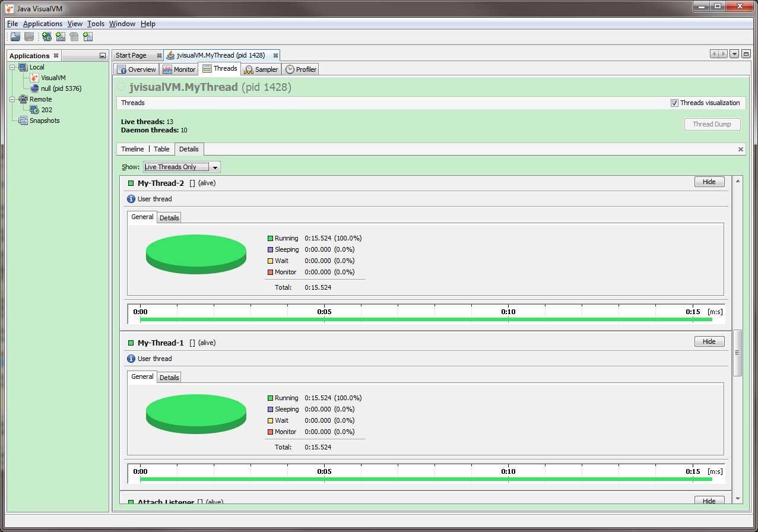This screenshot has height=532, width=758.
Task: Click the Add Remote Host toolbar icon
Action: click(x=46, y=37)
